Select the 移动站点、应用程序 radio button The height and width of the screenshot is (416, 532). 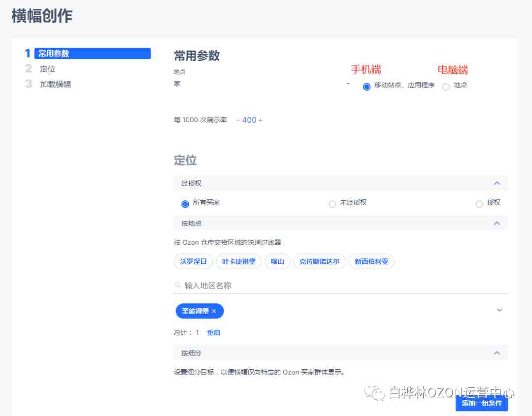click(x=366, y=87)
